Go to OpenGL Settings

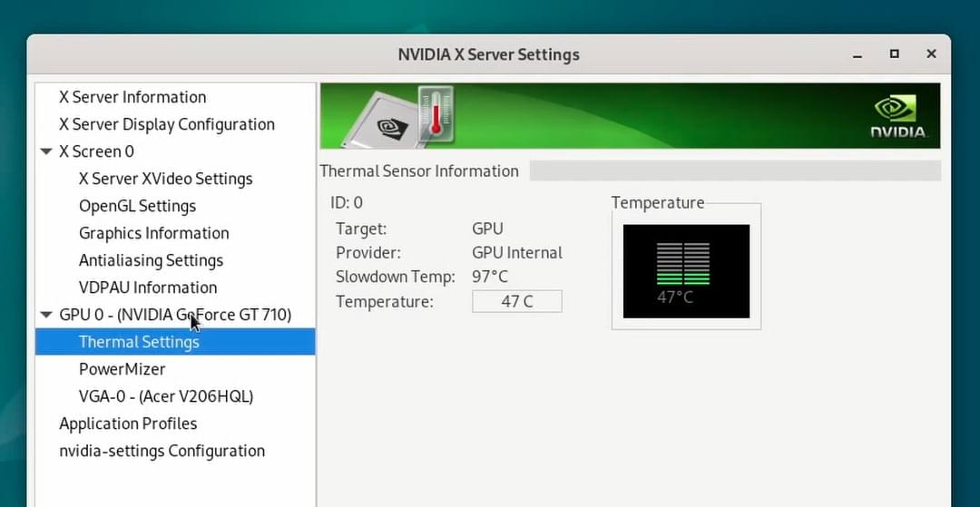point(138,206)
